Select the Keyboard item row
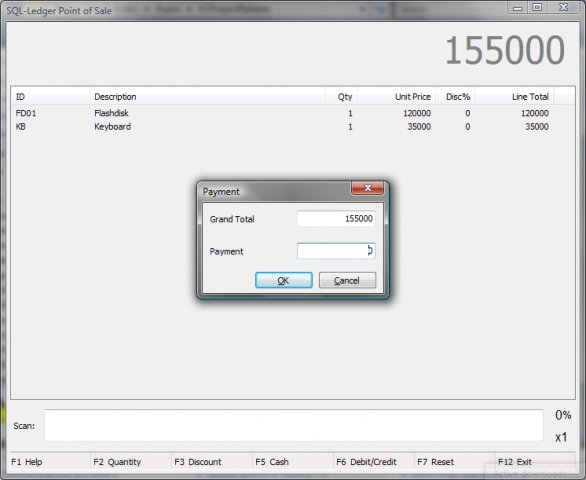The width and height of the screenshot is (586, 480). (282, 127)
